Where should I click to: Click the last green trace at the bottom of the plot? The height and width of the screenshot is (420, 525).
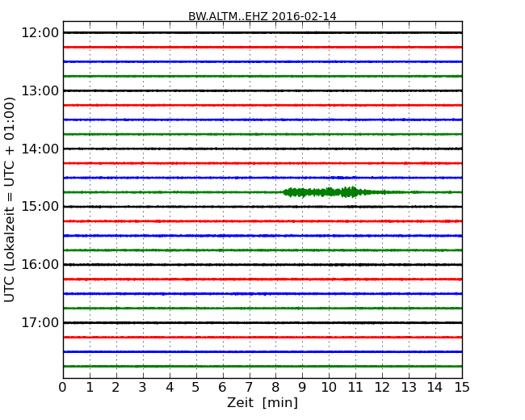point(262,367)
